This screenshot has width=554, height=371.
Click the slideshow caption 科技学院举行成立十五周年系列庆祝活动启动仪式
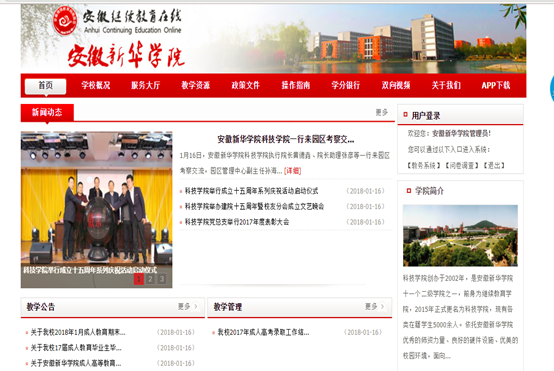coord(90,270)
